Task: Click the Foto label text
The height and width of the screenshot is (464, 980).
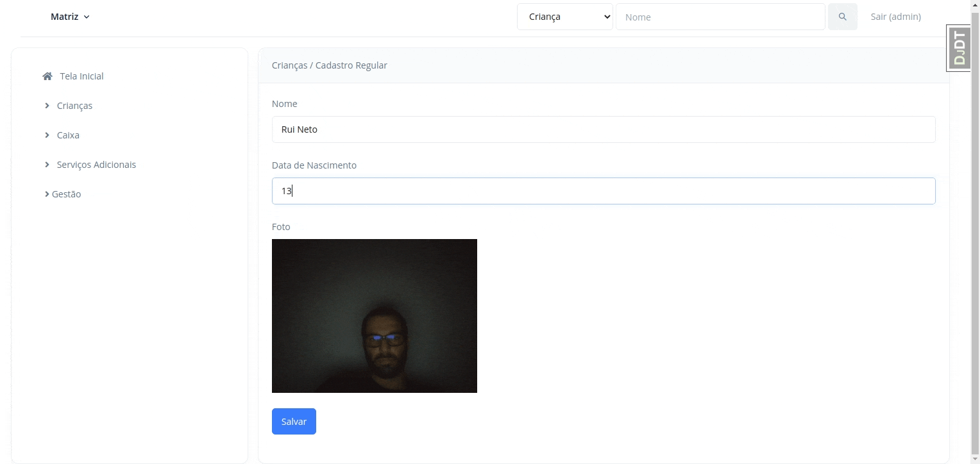Action: point(281,227)
